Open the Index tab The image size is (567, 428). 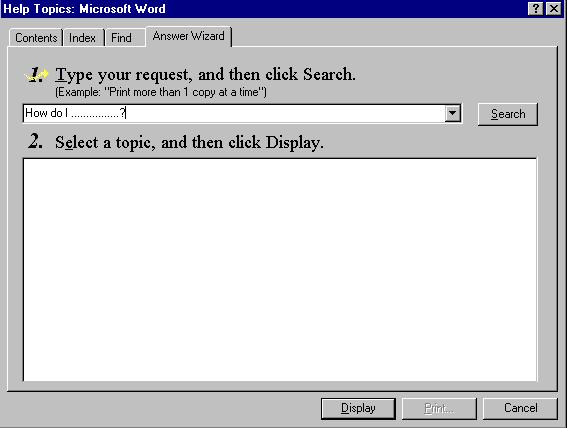pyautogui.click(x=83, y=38)
